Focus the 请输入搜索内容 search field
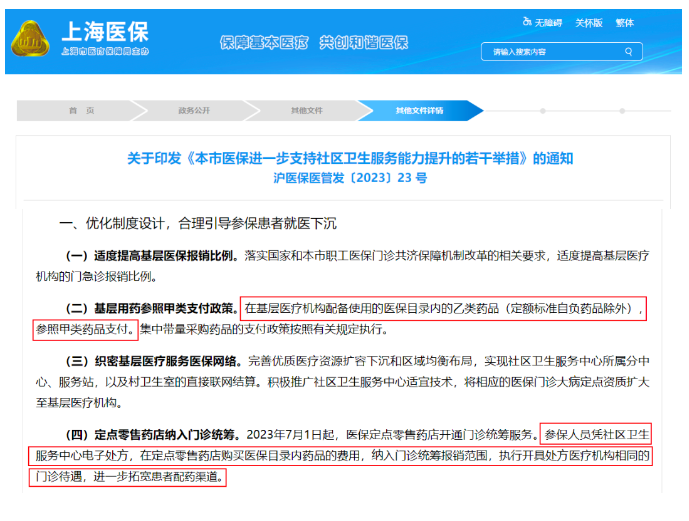 550,50
